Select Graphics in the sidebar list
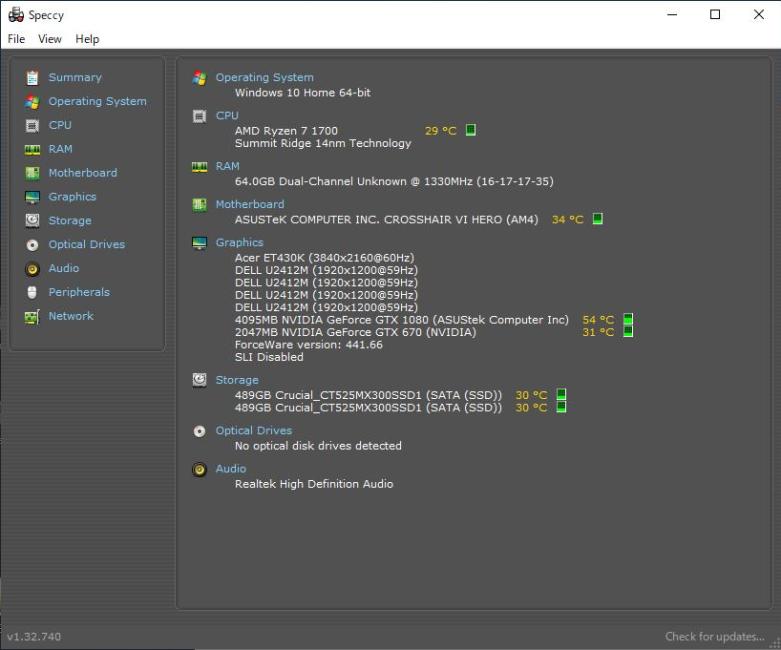 point(72,197)
